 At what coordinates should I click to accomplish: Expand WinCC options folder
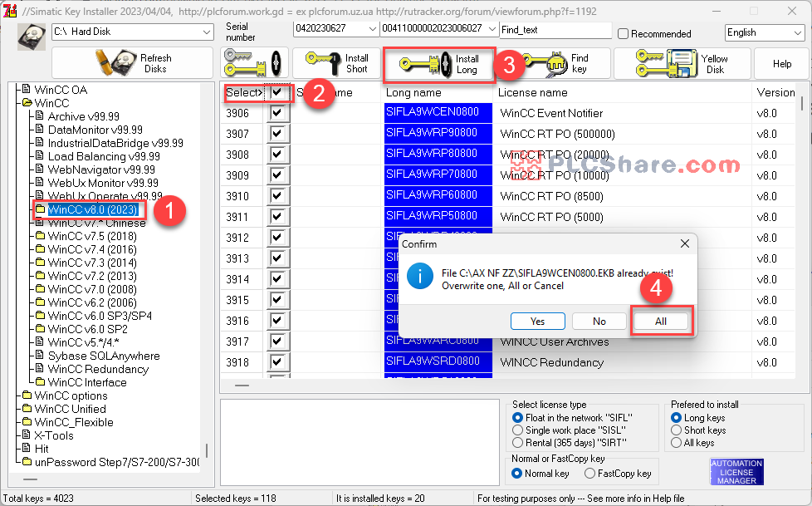(71, 395)
